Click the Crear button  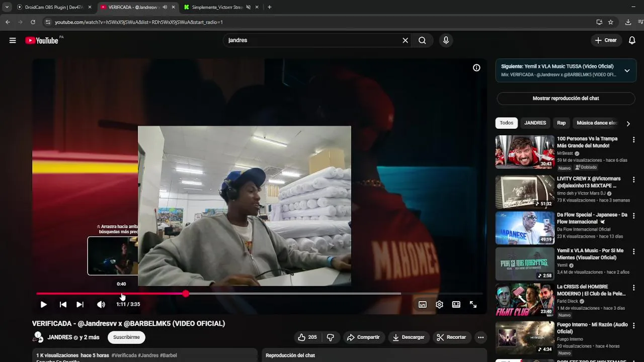click(606, 40)
